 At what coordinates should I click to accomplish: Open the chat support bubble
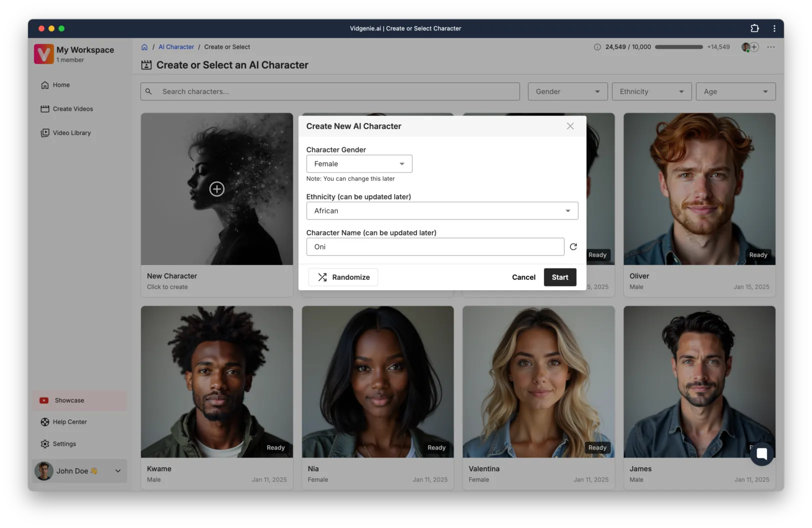761,453
